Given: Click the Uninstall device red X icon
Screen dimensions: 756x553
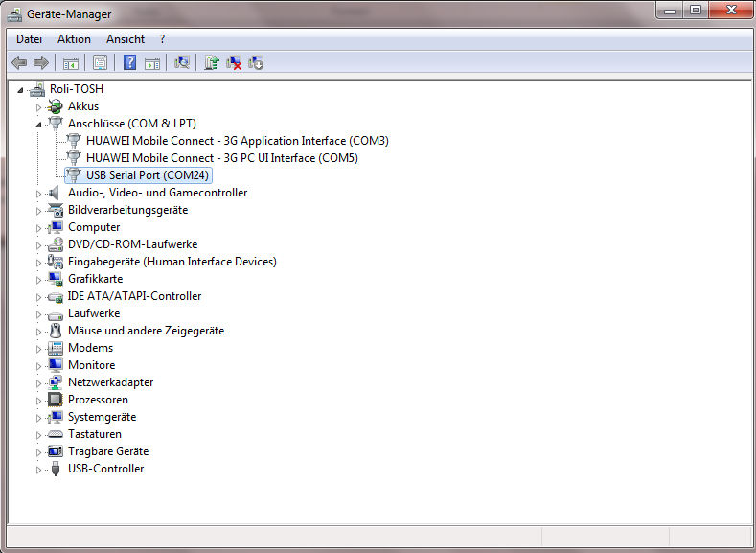Looking at the screenshot, I should tap(234, 62).
